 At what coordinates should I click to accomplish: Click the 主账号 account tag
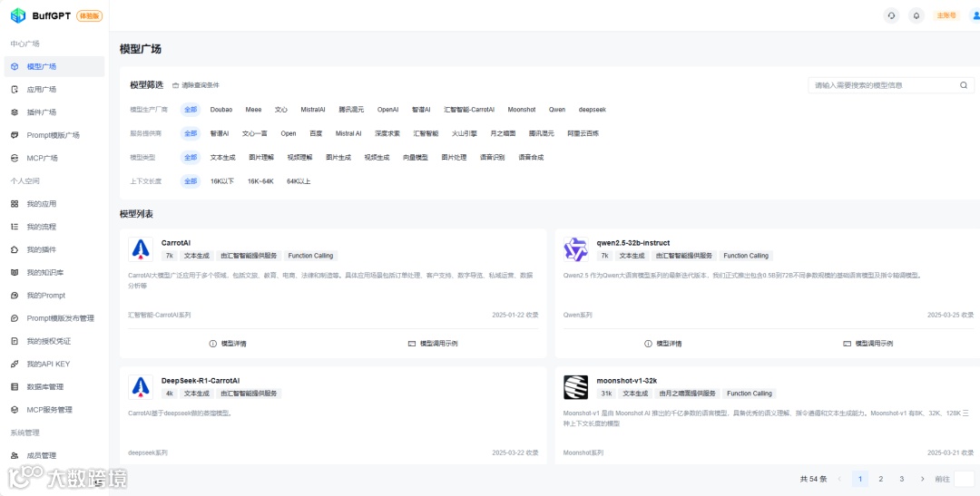946,15
